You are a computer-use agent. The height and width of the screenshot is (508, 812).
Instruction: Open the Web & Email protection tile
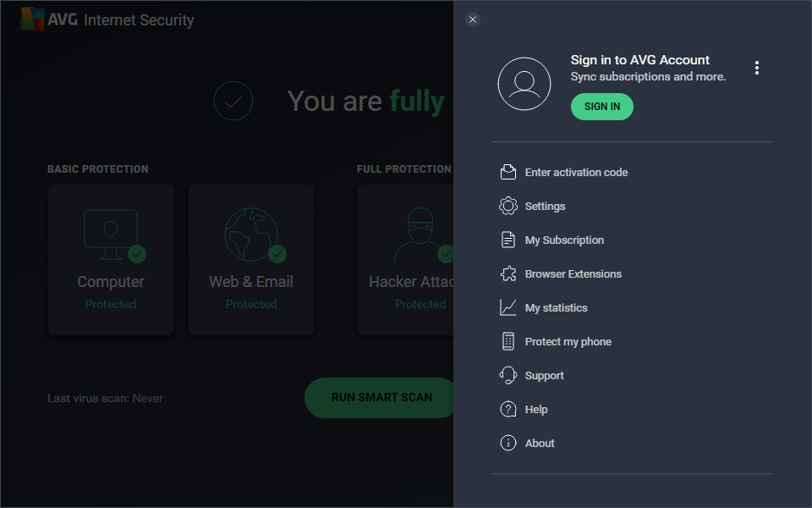tap(251, 260)
